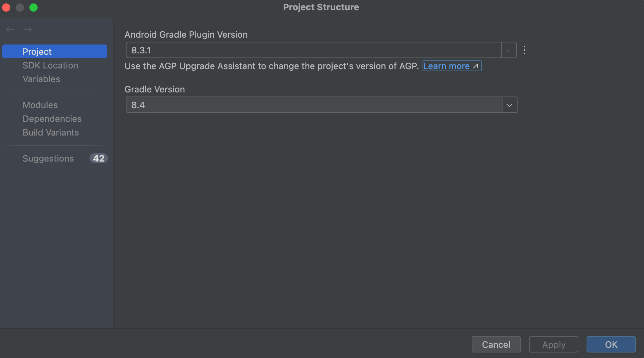
Task: Expand the Android Gradle Plugin Version dropdown
Action: pyautogui.click(x=509, y=50)
